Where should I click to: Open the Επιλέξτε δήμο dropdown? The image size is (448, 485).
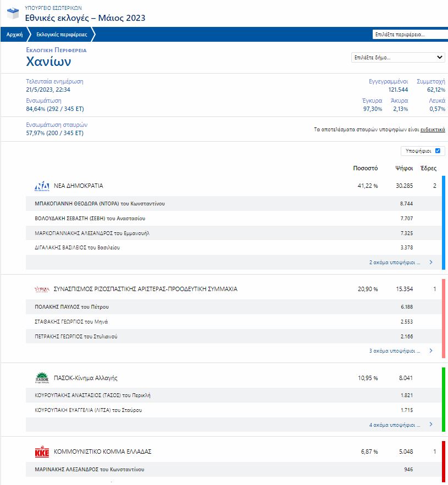(x=398, y=58)
